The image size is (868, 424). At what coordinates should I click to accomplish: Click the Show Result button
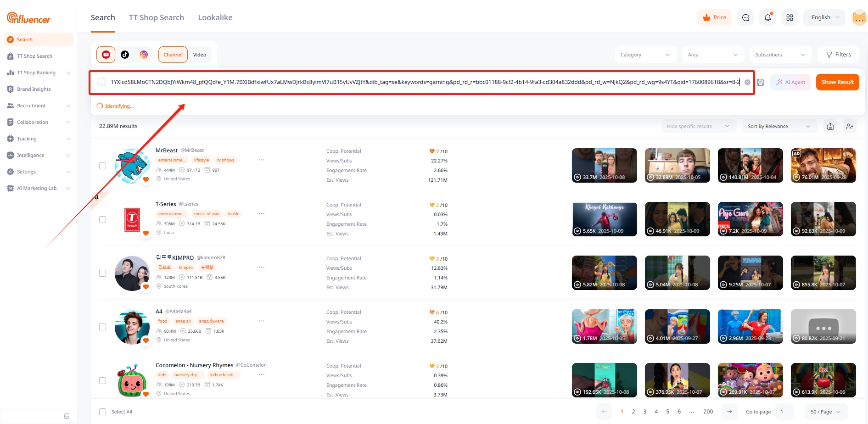pos(837,82)
